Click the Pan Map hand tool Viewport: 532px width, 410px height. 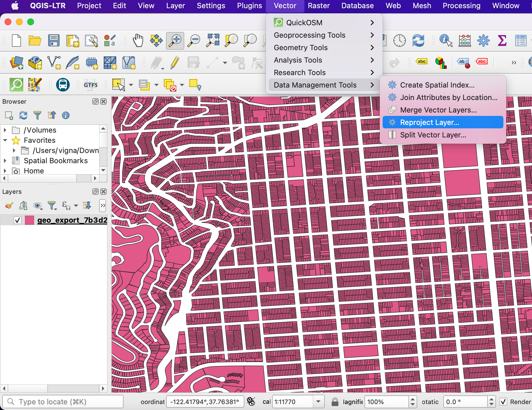138,41
